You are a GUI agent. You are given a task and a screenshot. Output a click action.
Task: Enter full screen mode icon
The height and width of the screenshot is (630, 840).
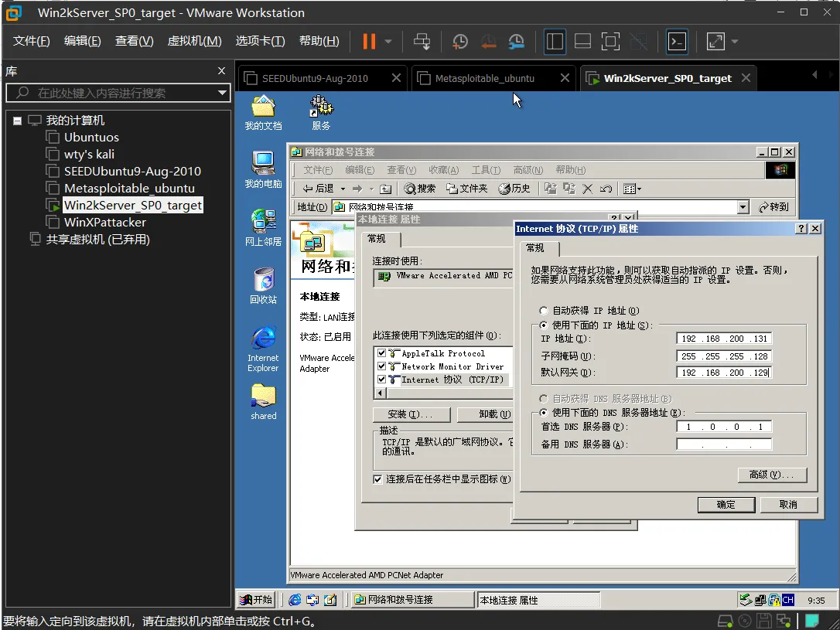[611, 41]
